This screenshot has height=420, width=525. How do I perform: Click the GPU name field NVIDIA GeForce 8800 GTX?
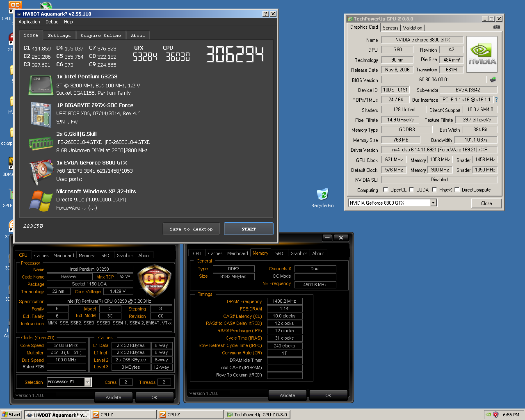tap(422, 40)
